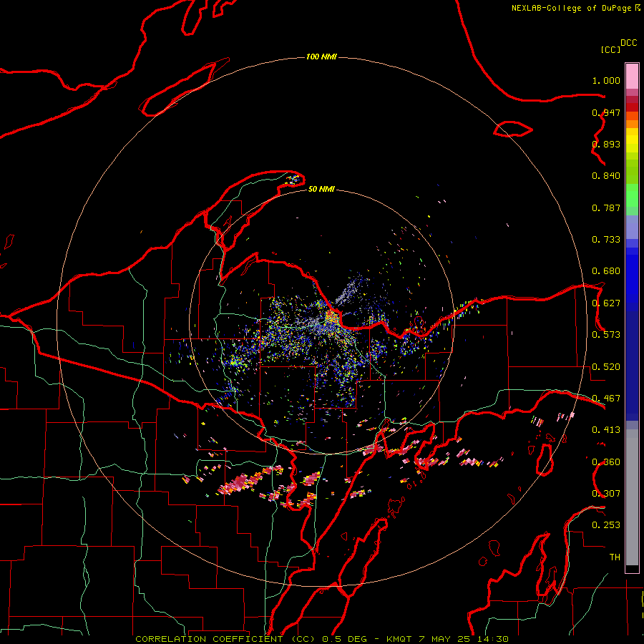Select the 0.520 legend value

[606, 367]
